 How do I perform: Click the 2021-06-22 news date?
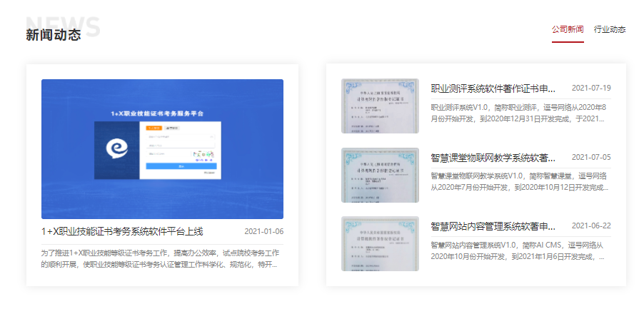pos(591,226)
